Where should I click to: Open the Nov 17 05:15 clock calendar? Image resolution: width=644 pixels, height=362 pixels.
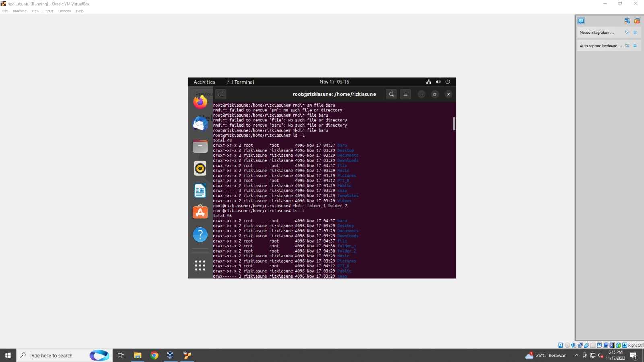pos(334,82)
